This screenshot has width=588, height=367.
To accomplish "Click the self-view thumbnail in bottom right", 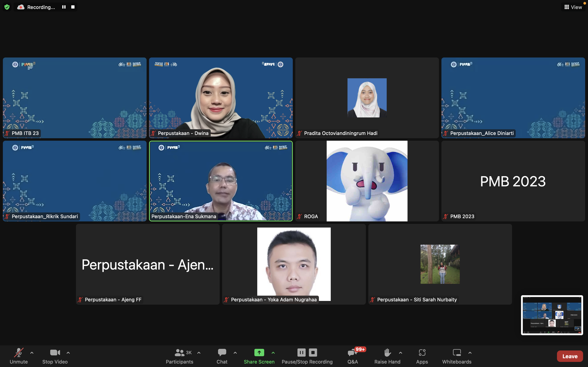I will tap(552, 315).
